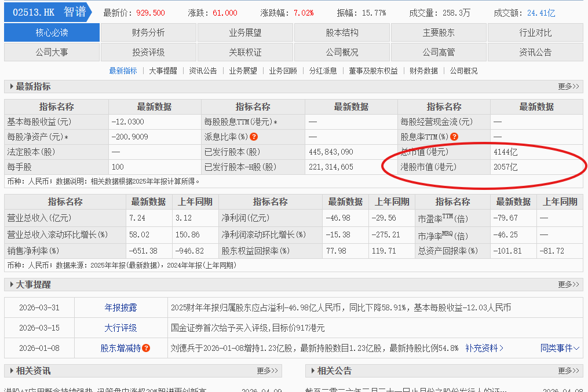
Task: Collapse the 最新指标 section triangle
Action: click(x=12, y=87)
